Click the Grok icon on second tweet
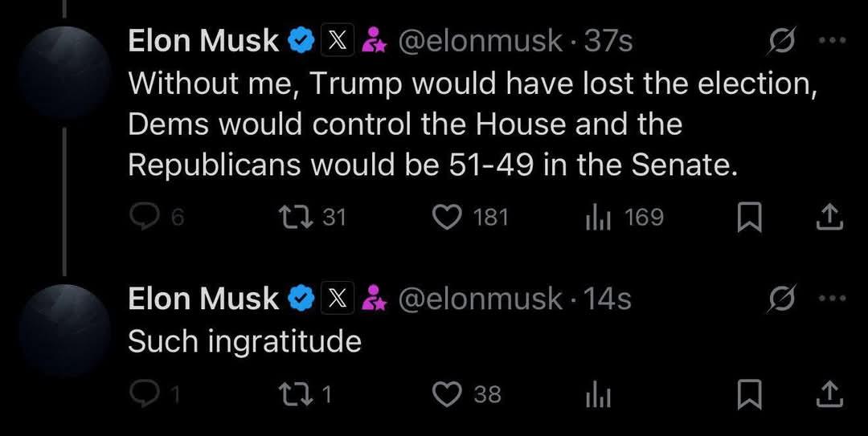 tap(780, 299)
